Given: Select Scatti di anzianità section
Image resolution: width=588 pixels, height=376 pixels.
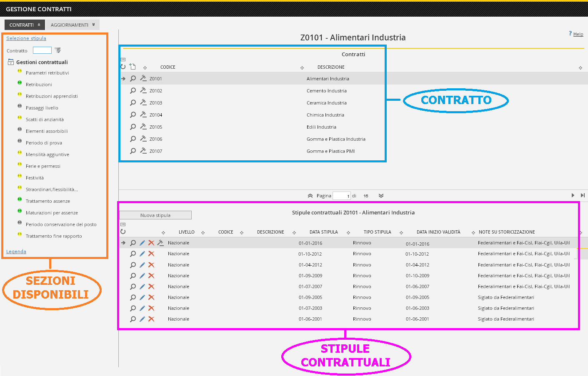Looking at the screenshot, I should click(45, 120).
